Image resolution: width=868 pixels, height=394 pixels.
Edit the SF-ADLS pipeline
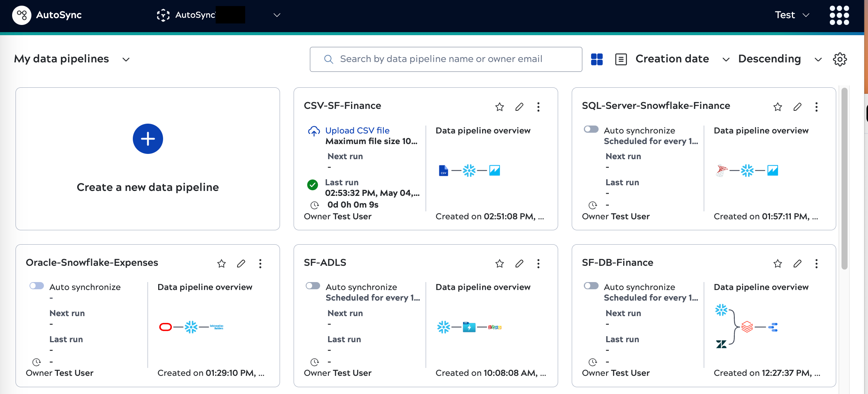tap(519, 264)
